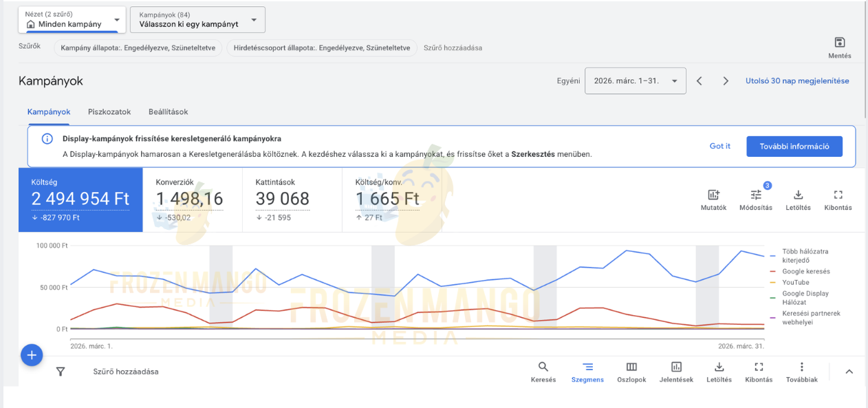This screenshot has width=868, height=408.
Task: Click Szűrő hozzáadása field beside funnel icon
Action: 126,372
